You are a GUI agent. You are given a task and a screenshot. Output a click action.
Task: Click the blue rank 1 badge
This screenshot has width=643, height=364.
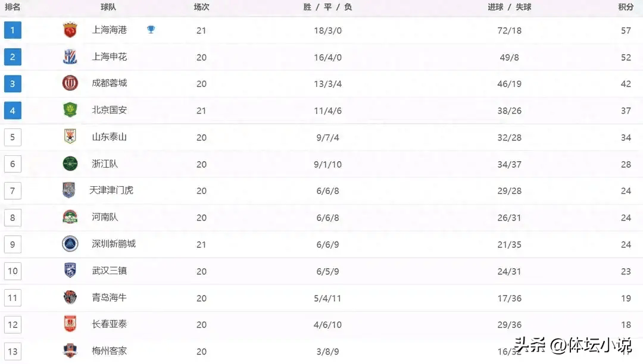pos(13,30)
